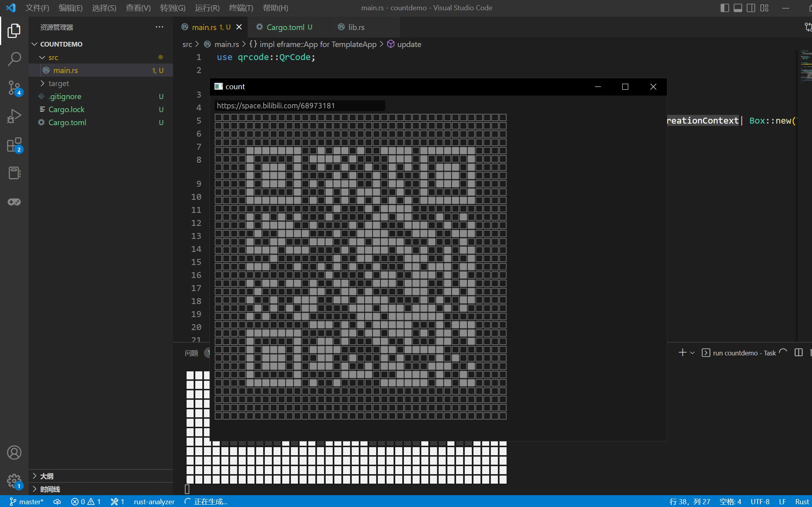The width and height of the screenshot is (812, 507).
Task: Click the New Terminal plus icon
Action: (x=682, y=352)
